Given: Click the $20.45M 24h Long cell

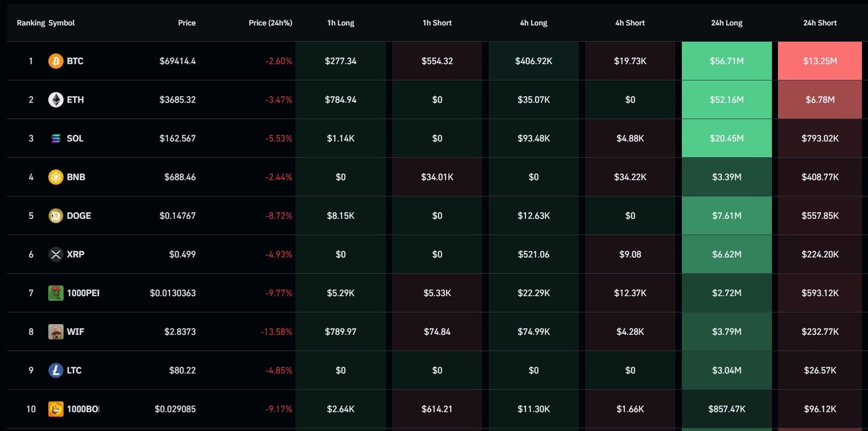Looking at the screenshot, I should [727, 138].
